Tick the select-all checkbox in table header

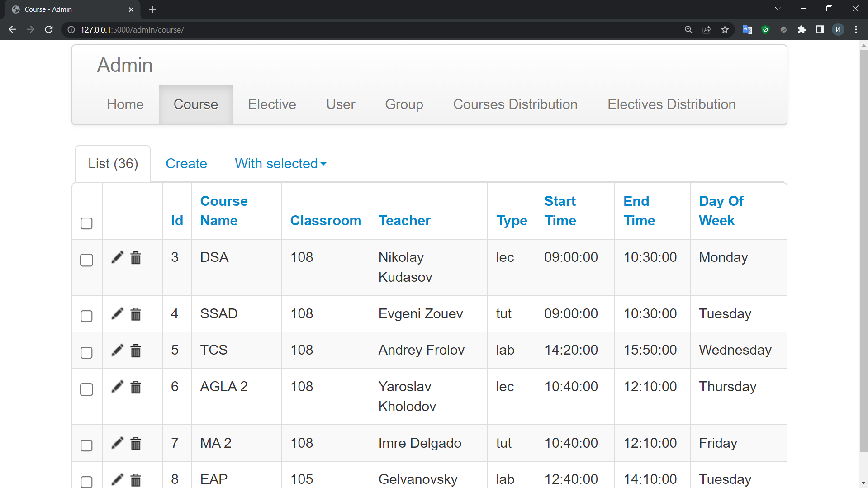[x=86, y=223]
